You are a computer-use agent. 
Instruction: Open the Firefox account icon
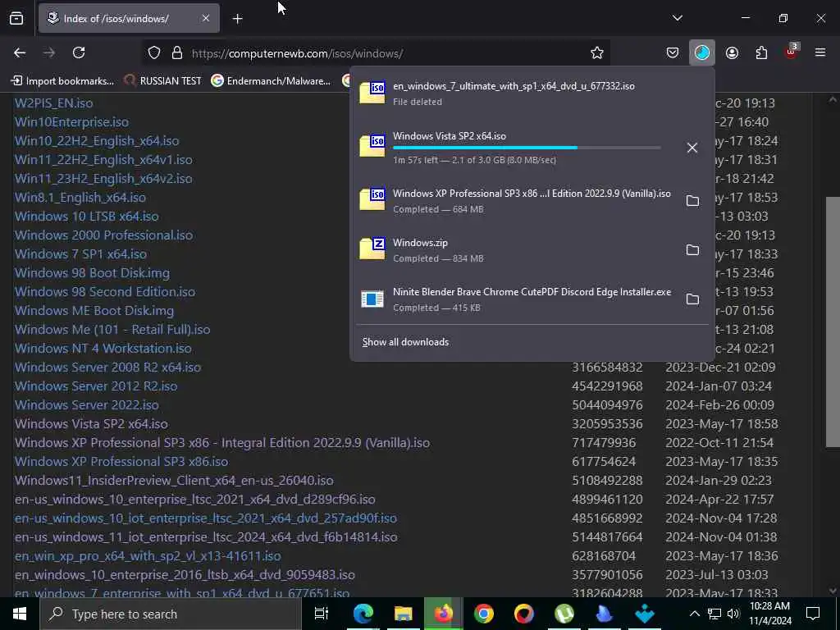tap(732, 52)
